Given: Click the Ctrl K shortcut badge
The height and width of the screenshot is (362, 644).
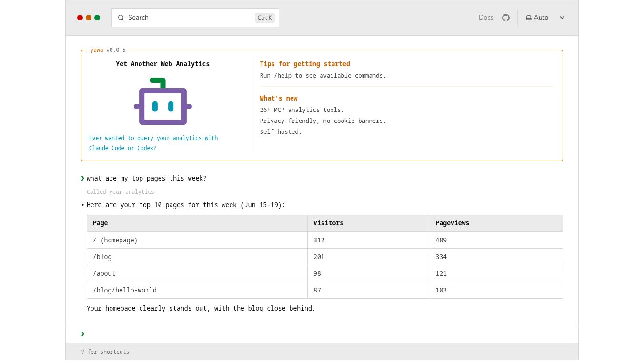Looking at the screenshot, I should pyautogui.click(x=265, y=18).
